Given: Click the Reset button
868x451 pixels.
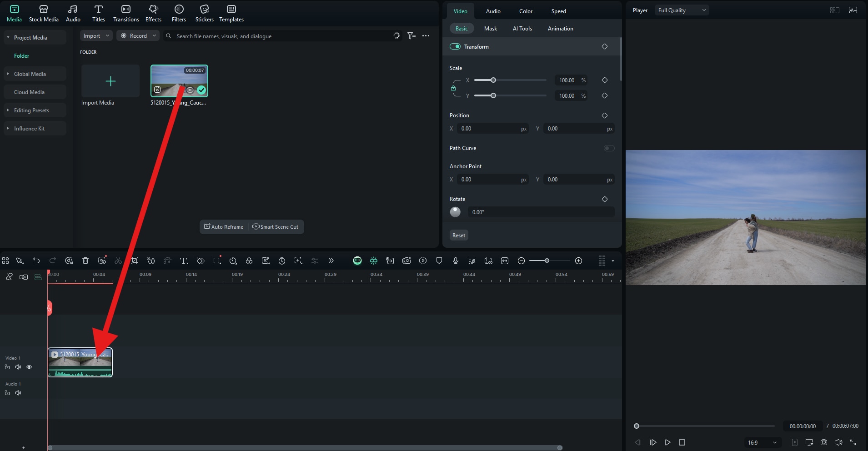Looking at the screenshot, I should click(459, 235).
